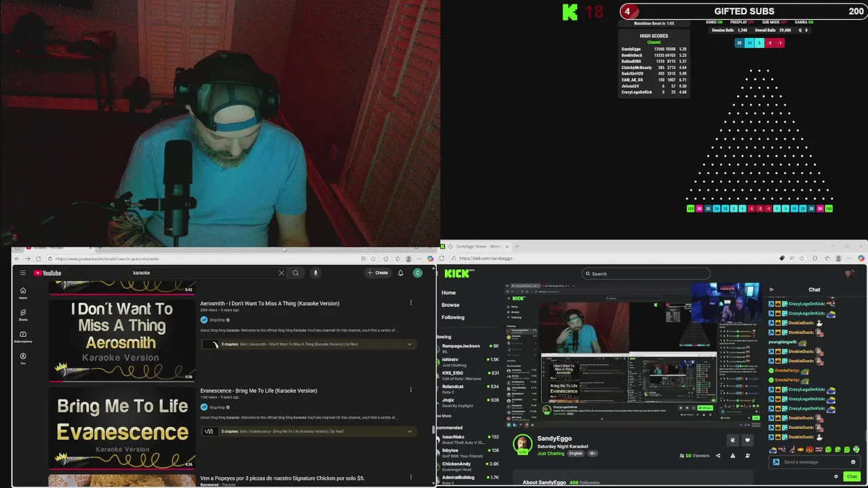Click SandyEggo's live profile avatar
Screen dimensions: 868x488
click(522, 445)
